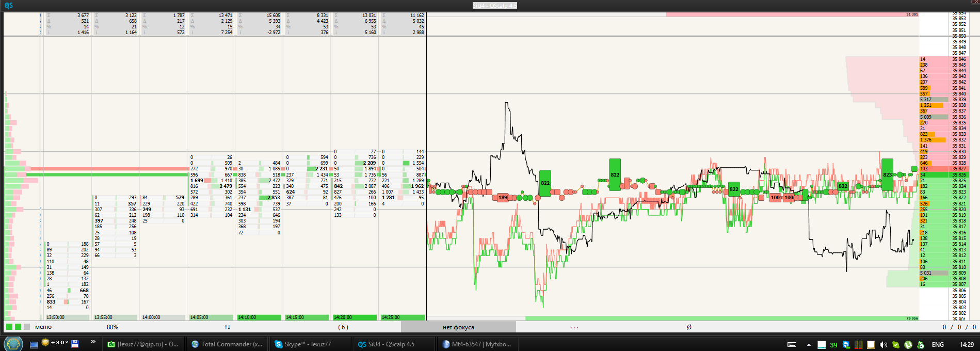Viewport: 980px width, 351px height.
Task: Click the weather +30° widget in taskbar
Action: point(55,343)
